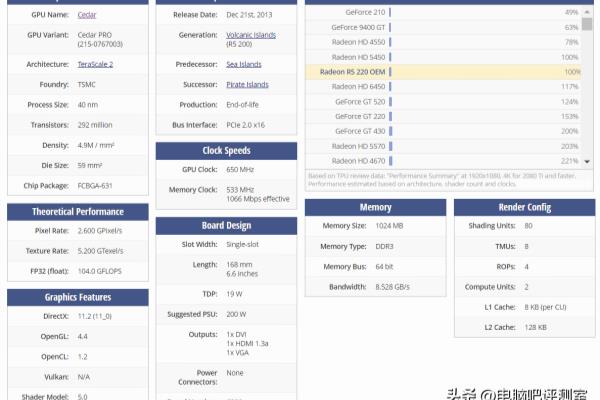Screen dimensions: 600x400
Task: Select the GeForce GT 220 row
Action: tap(443, 116)
